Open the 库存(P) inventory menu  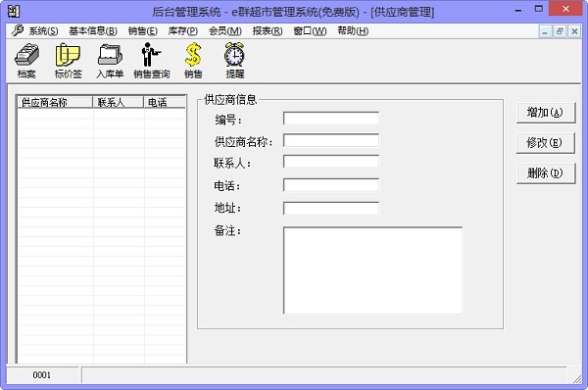pos(183,31)
